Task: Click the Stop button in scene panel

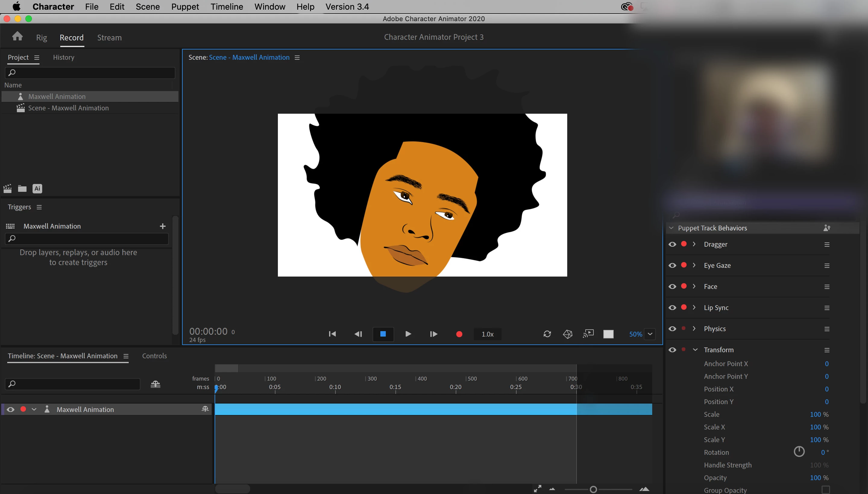Action: pos(383,334)
